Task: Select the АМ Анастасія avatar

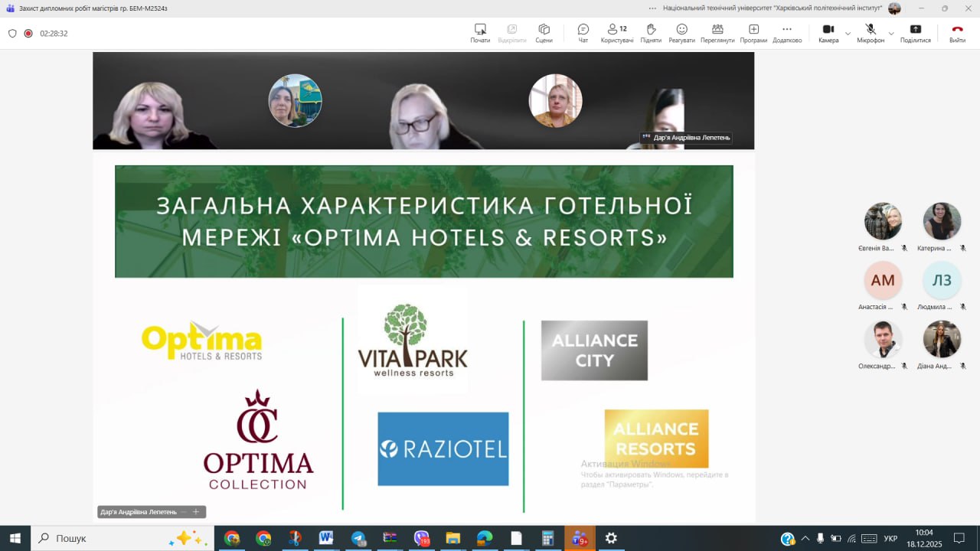Action: [x=883, y=280]
